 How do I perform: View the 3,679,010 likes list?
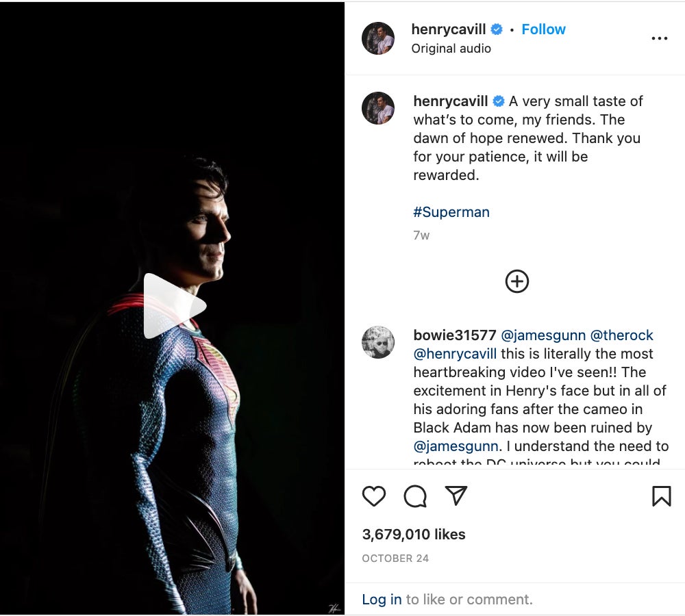coord(414,535)
